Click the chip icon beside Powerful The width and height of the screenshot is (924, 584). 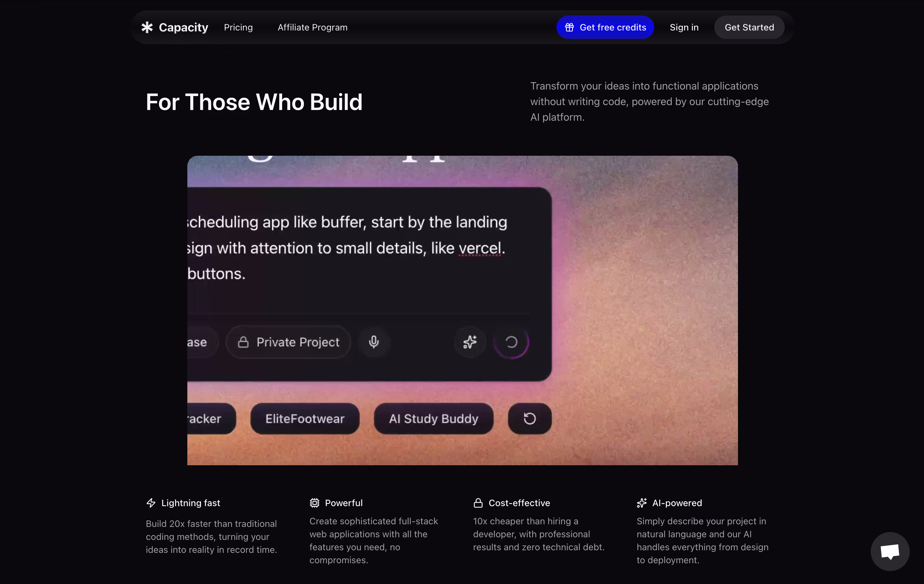(x=314, y=503)
